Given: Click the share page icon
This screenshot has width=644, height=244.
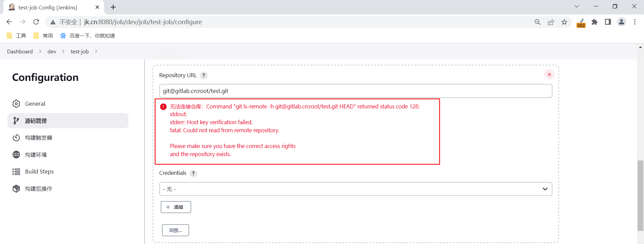Looking at the screenshot, I should (x=551, y=22).
